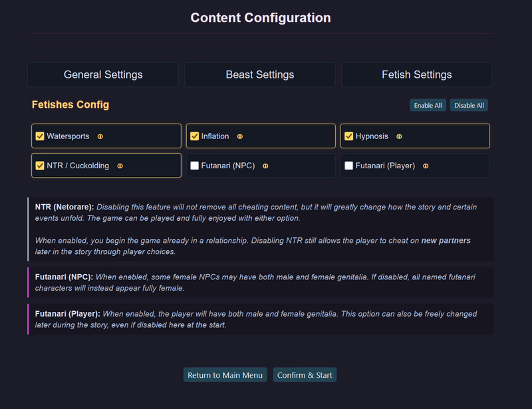Click the Fetishes Config heading
This screenshot has width=532, height=409.
pos(70,104)
